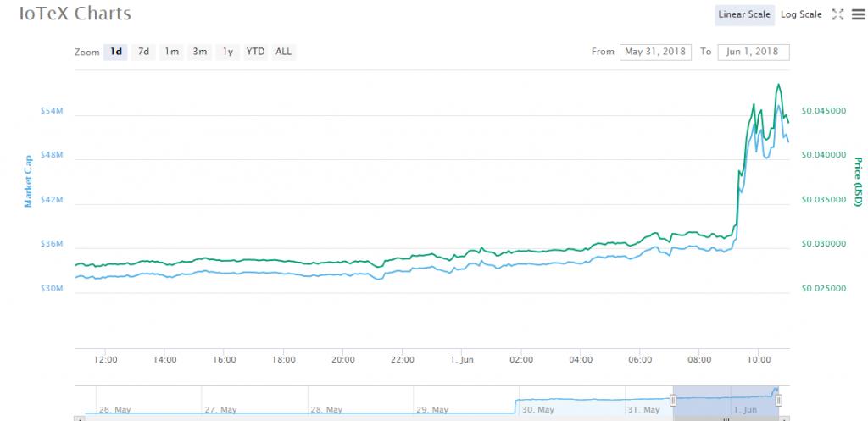Select the ALL zoom range
Screen dimensions: 868x421
coord(283,52)
